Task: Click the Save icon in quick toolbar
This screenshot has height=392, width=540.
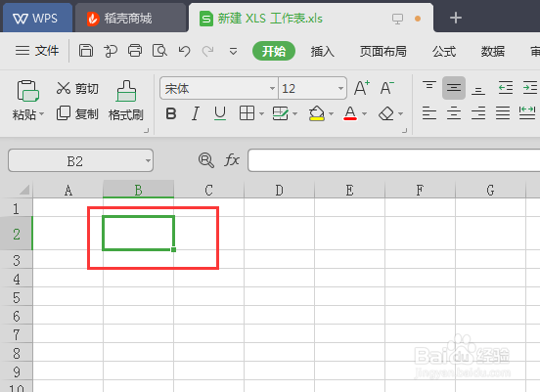Action: coord(86,51)
